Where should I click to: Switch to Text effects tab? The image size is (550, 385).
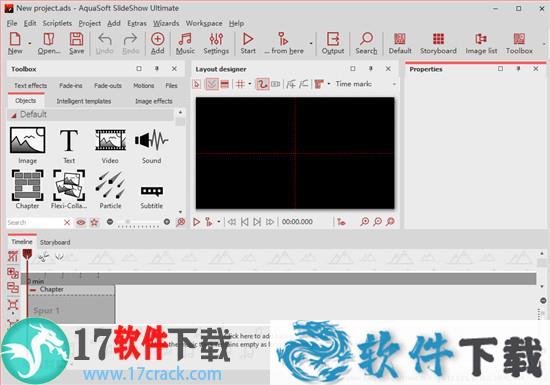click(30, 85)
